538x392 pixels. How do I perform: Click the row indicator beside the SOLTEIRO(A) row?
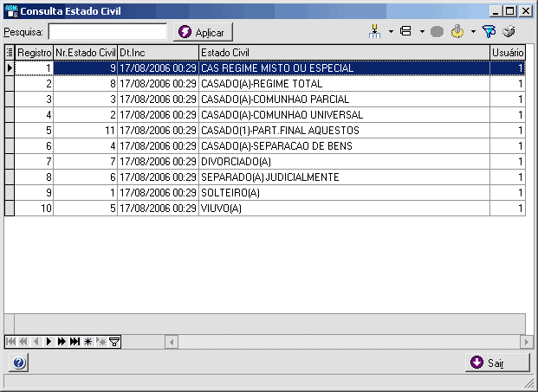(10, 193)
